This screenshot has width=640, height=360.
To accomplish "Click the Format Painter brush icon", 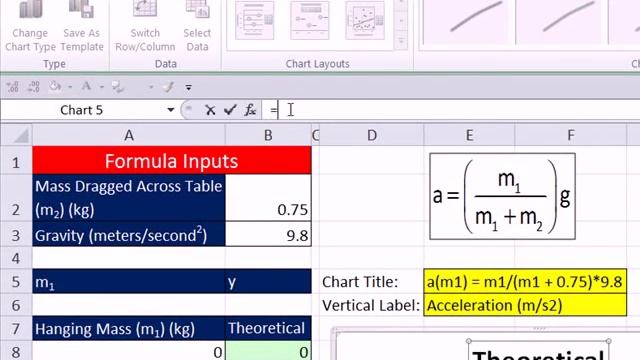I will (169, 87).
